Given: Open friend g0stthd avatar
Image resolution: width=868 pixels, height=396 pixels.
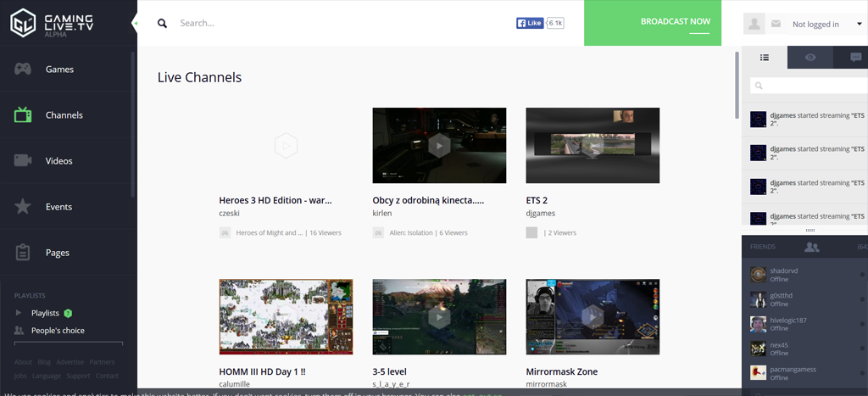Looking at the screenshot, I should point(759,299).
